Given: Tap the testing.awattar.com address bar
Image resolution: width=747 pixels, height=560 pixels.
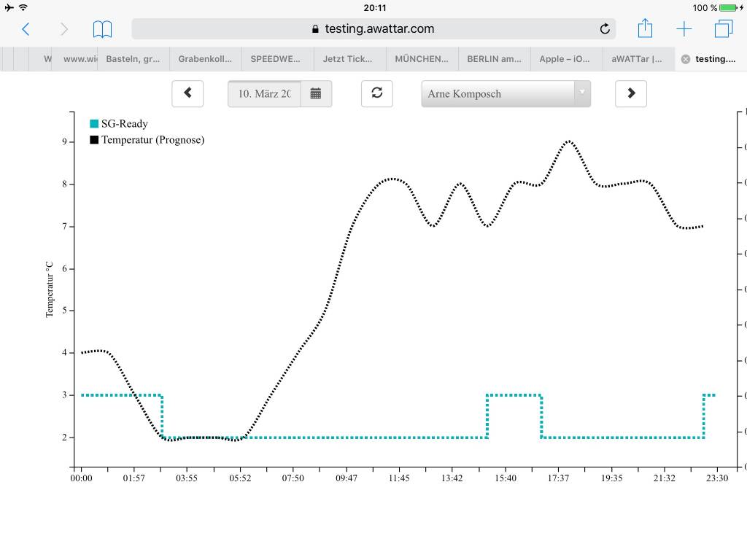Looking at the screenshot, I should pos(372,29).
